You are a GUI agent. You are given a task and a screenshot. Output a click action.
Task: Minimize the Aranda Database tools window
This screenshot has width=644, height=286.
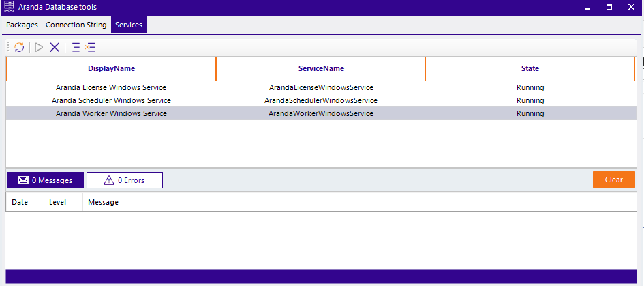tap(587, 7)
